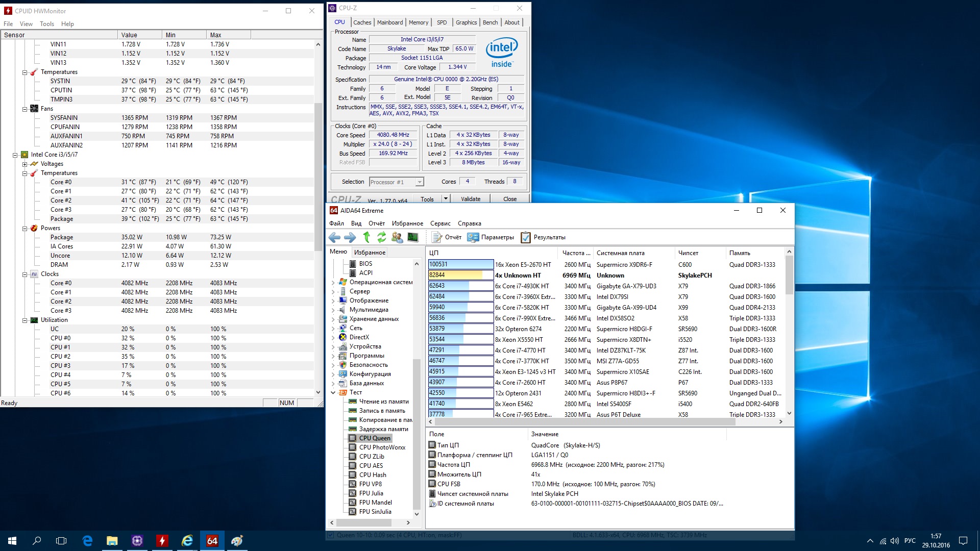980x551 pixels.
Task: Open AIDA64 from the Windows taskbar
Action: click(212, 541)
